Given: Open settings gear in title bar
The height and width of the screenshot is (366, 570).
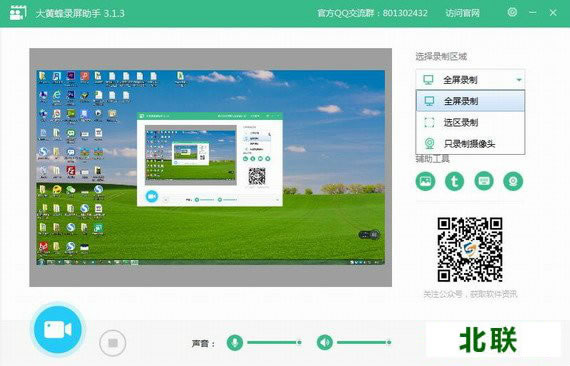Looking at the screenshot, I should pyautogui.click(x=512, y=12).
